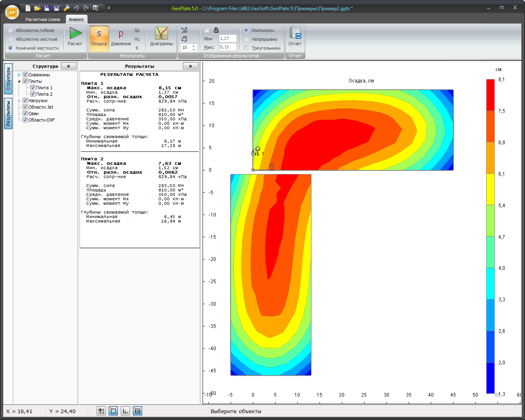Open the GP application menu button
525x420 pixels.
12,13
